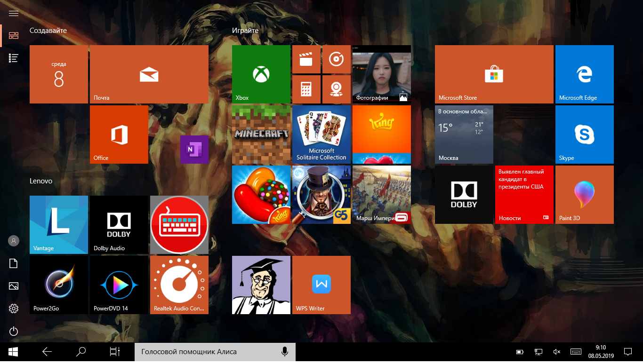Screen dimensions: 643x364
Task: Switch to all apps list view
Action: pos(14,58)
